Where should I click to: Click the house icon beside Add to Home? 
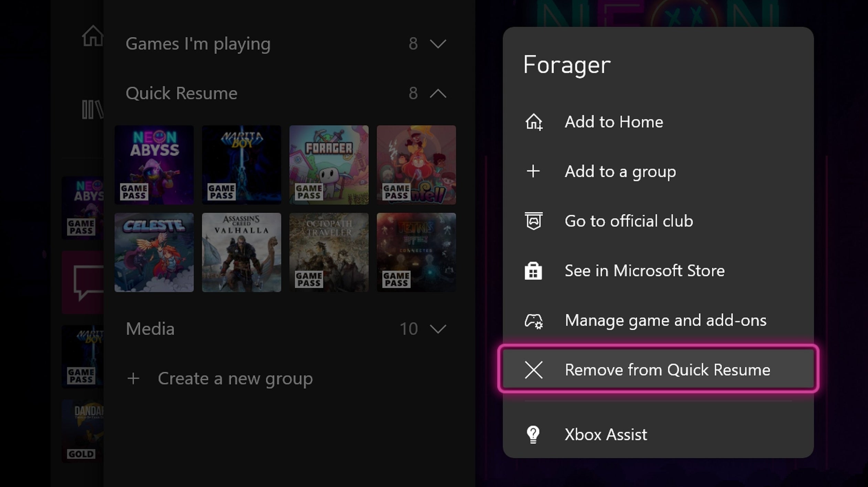pyautogui.click(x=534, y=122)
